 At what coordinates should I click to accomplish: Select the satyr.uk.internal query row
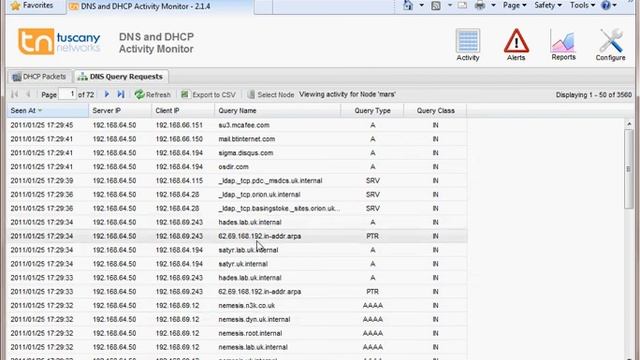237,264
